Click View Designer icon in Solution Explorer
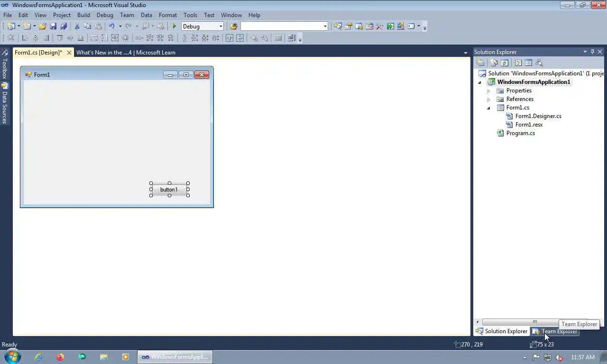 pyautogui.click(x=529, y=63)
